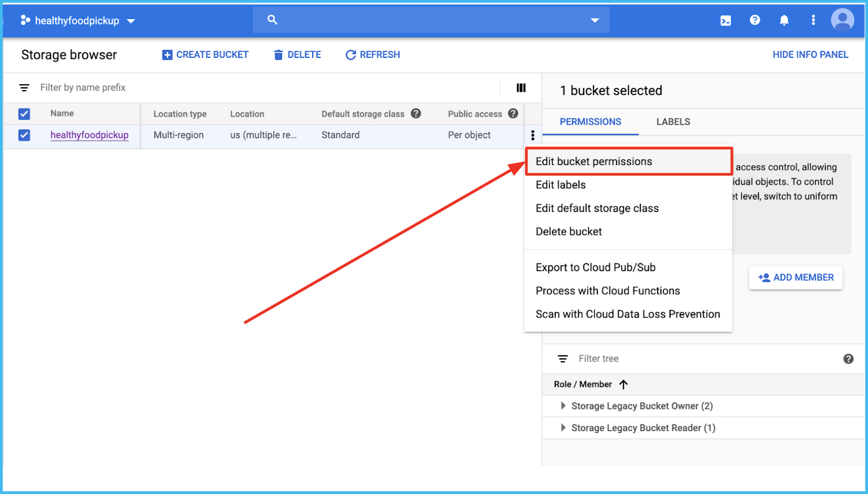Expand Storage Legacy Bucket Reader role
Viewport: 868px width, 494px height.
click(x=562, y=428)
